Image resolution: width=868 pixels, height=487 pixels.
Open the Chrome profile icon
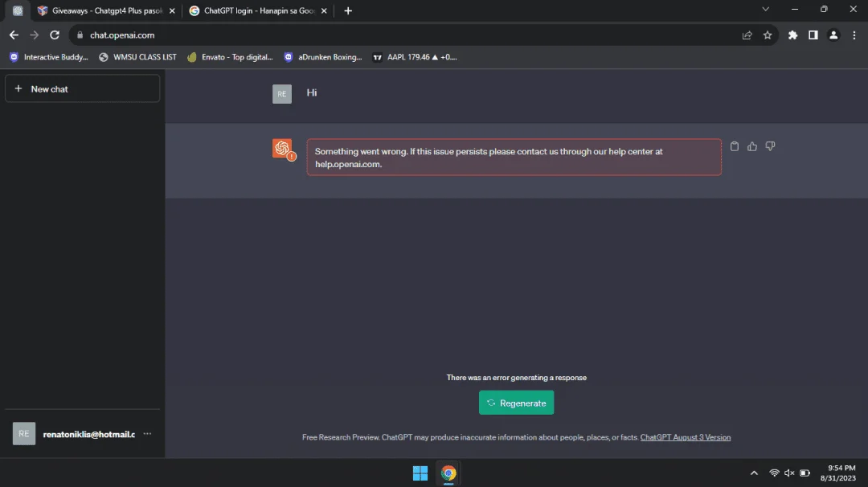point(833,35)
